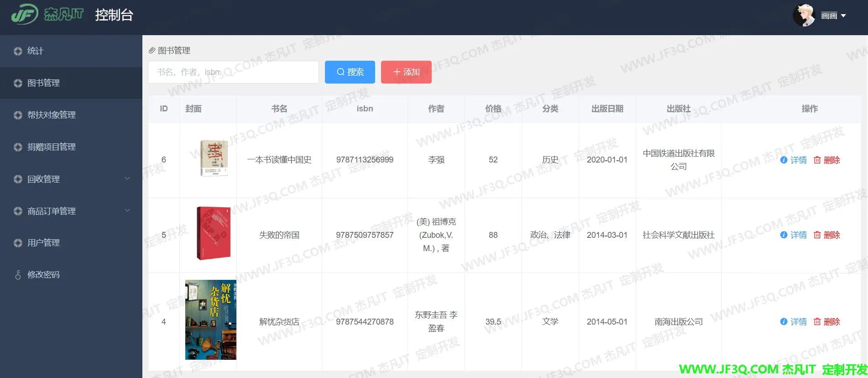Click the JF 杰凡IT logo icon

(x=25, y=15)
